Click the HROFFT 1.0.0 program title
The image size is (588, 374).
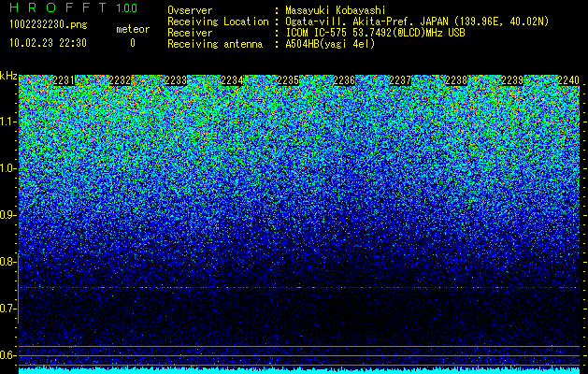point(74,7)
